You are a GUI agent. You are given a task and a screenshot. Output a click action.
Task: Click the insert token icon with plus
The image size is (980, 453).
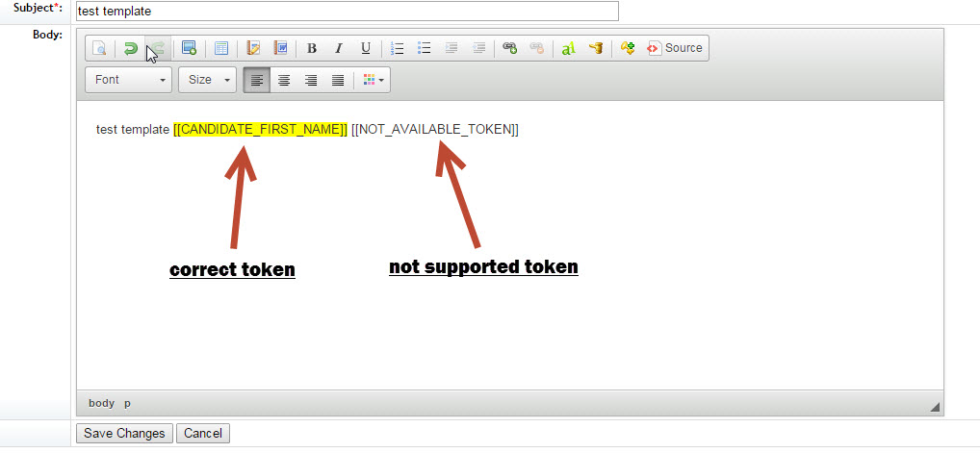point(628,48)
